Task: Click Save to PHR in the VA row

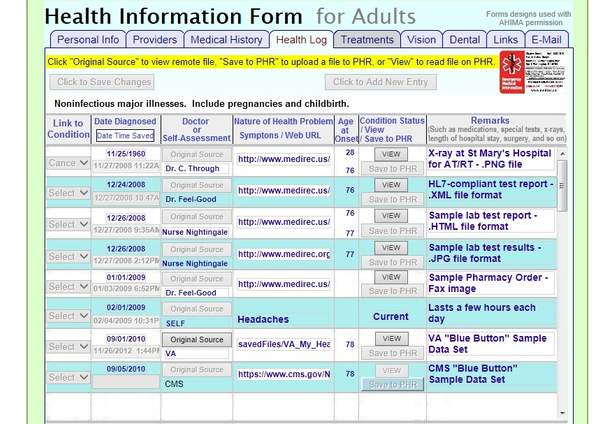Action: point(393,353)
